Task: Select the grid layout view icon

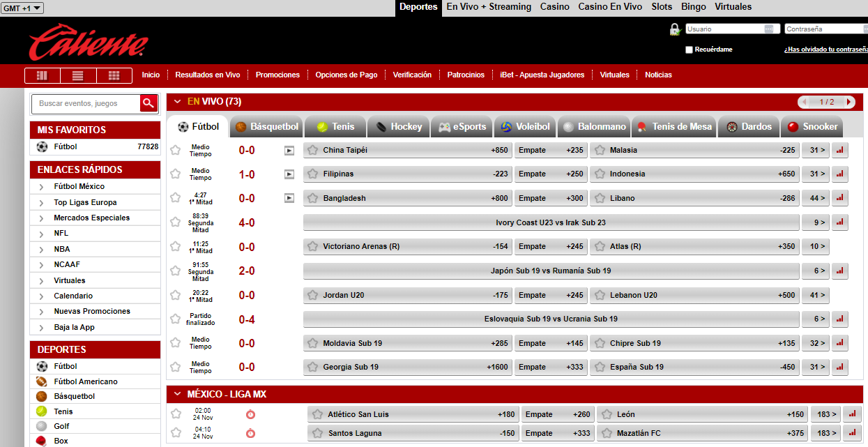Action: (x=114, y=75)
